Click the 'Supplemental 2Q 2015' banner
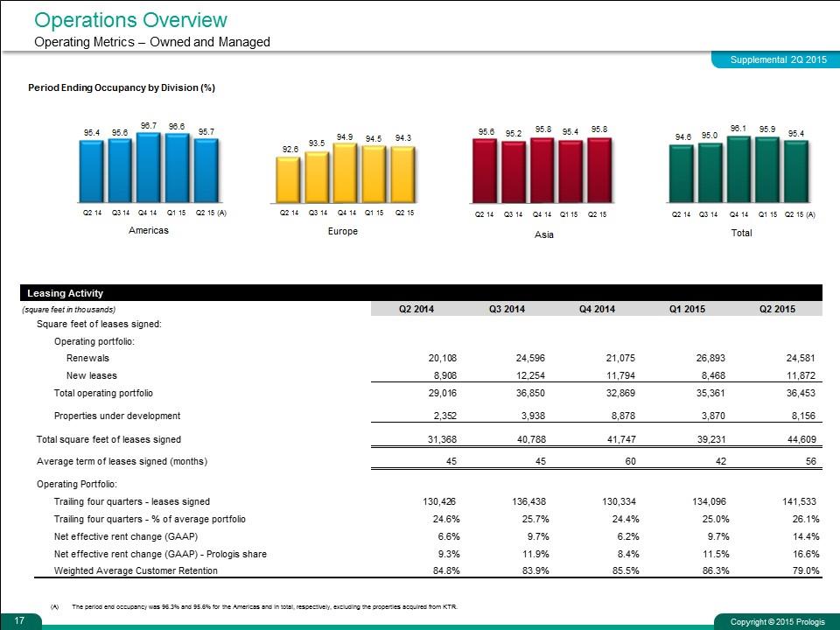840x630 pixels. pos(777,59)
